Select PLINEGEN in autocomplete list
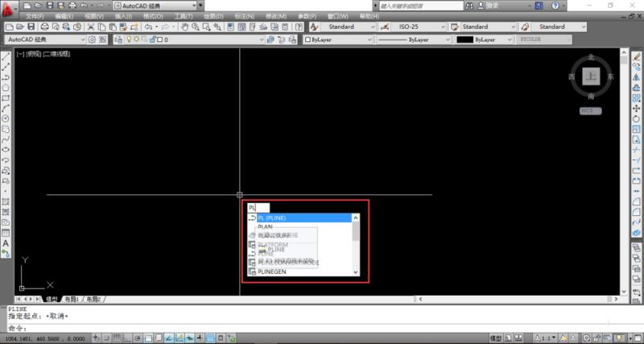 point(299,271)
